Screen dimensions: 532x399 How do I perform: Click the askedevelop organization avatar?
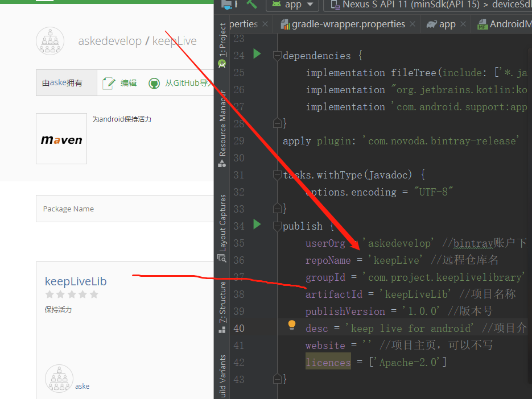pos(50,41)
